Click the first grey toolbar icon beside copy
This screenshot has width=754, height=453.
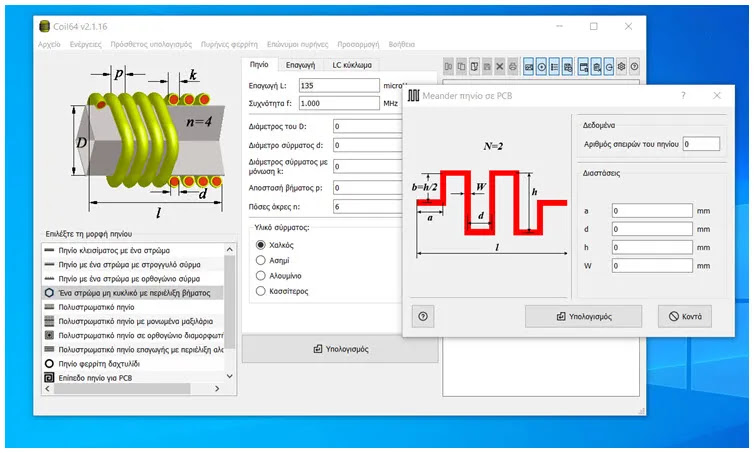(449, 67)
